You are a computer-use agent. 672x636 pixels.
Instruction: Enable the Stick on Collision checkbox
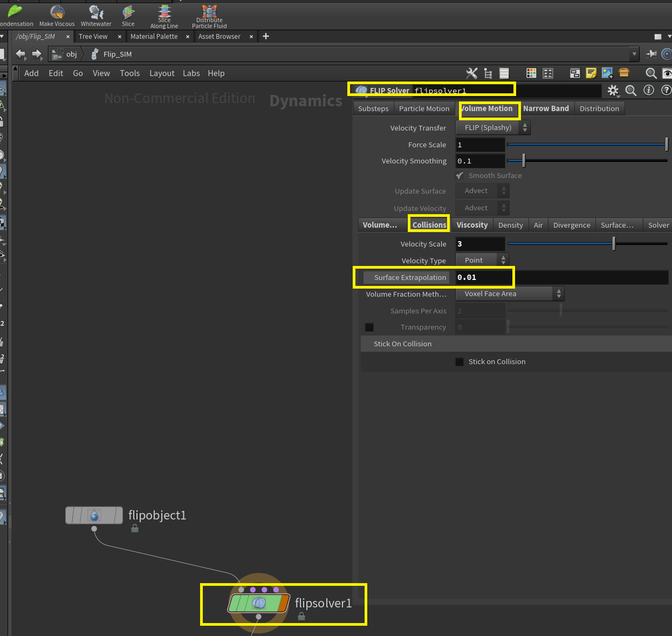click(x=460, y=362)
